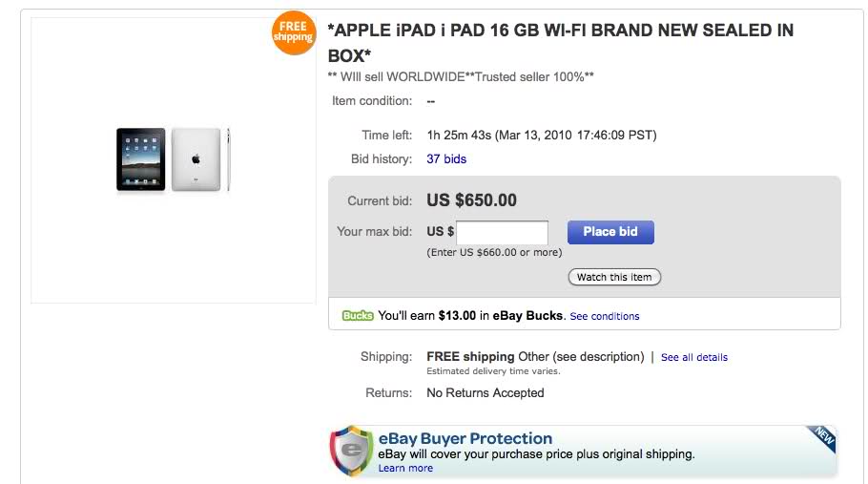This screenshot has width=868, height=484.
Task: Click the Enter US $660.00 or more hint
Action: [x=494, y=253]
